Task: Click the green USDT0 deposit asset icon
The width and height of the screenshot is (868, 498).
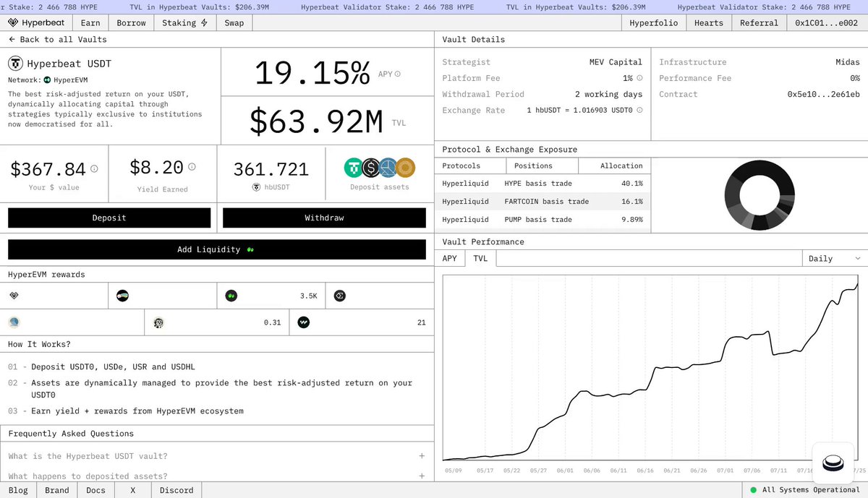Action: pos(354,168)
